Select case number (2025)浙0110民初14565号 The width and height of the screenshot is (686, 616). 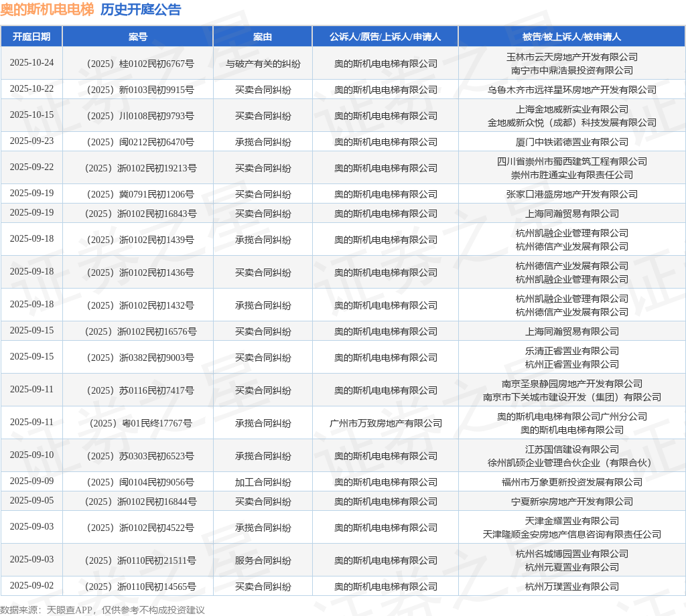tap(141, 587)
